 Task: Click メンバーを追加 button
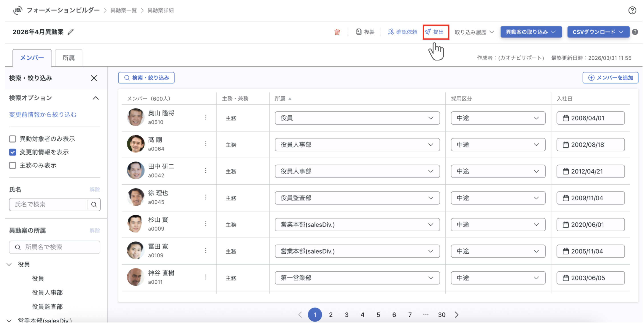pos(610,78)
